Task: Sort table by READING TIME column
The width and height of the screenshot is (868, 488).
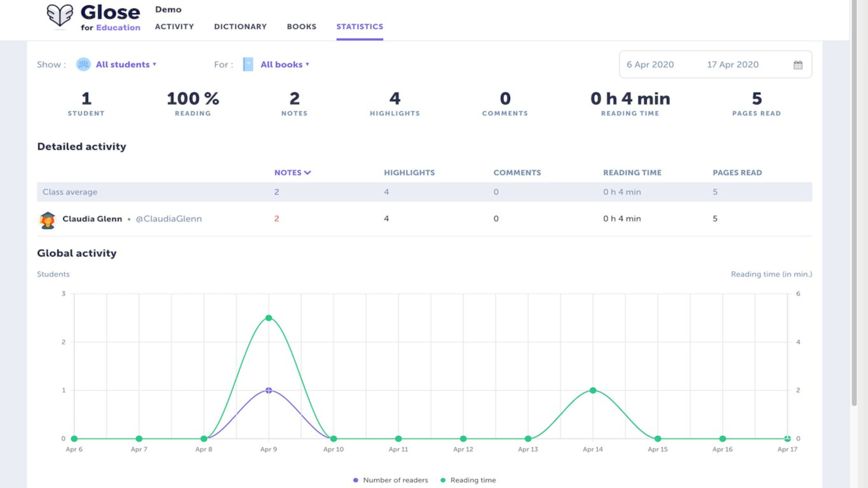Action: [x=632, y=173]
